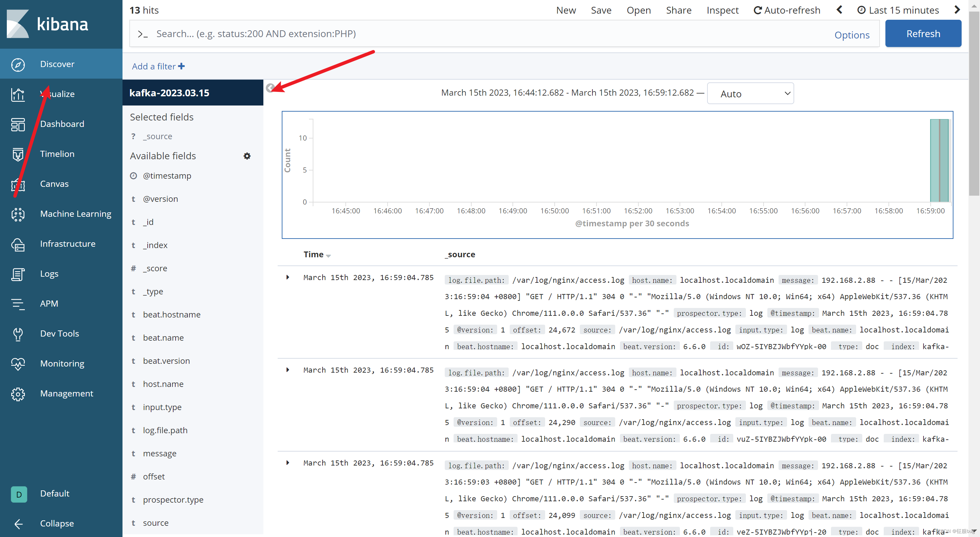980x537 pixels.
Task: Click the 13 hits counter
Action: point(144,10)
